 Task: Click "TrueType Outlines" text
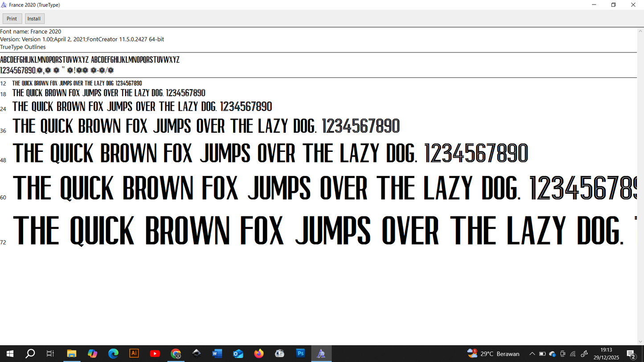pos(23,47)
